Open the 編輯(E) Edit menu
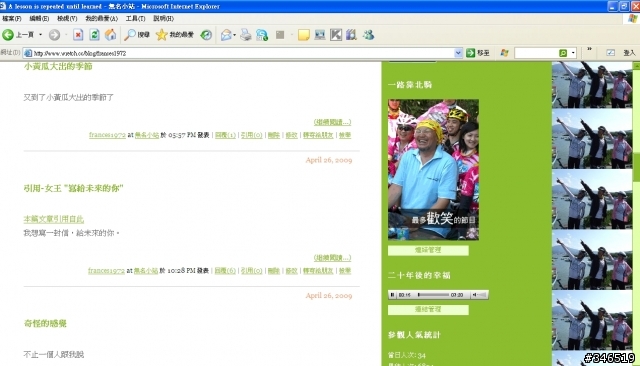Image resolution: width=640 pixels, height=366 pixels. point(39,19)
